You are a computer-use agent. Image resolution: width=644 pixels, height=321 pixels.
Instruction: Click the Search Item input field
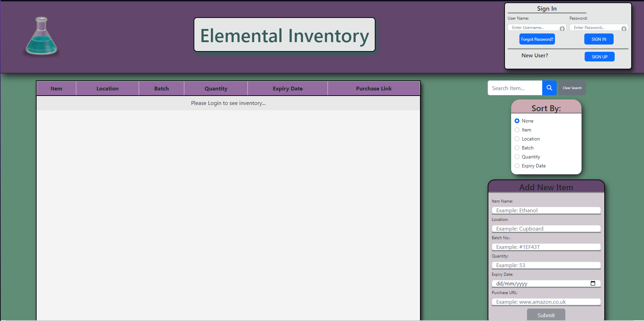pyautogui.click(x=515, y=88)
